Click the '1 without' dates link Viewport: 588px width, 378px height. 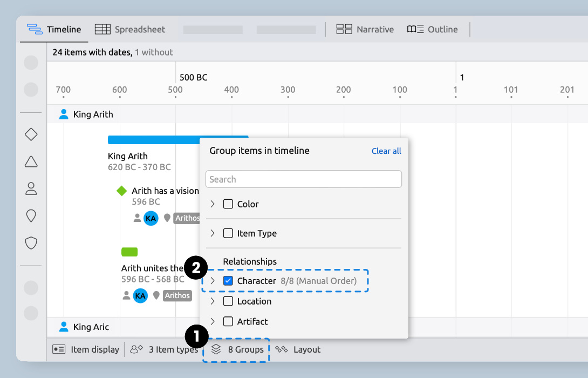pos(154,52)
